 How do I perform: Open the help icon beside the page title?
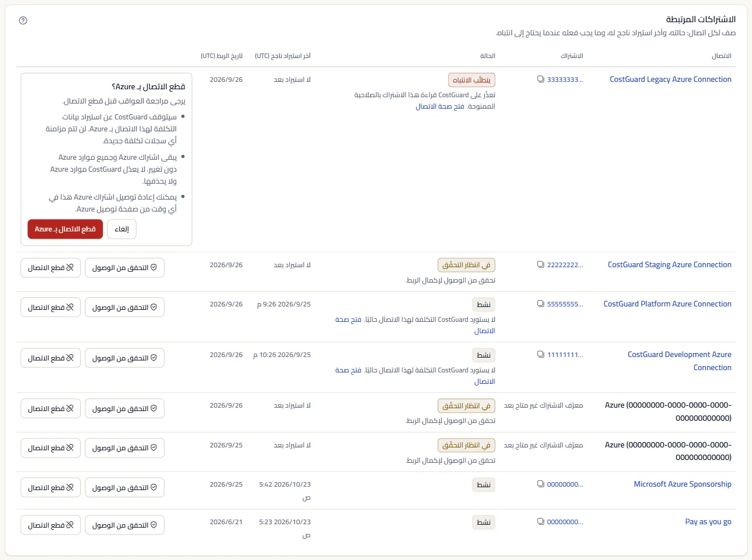click(23, 20)
